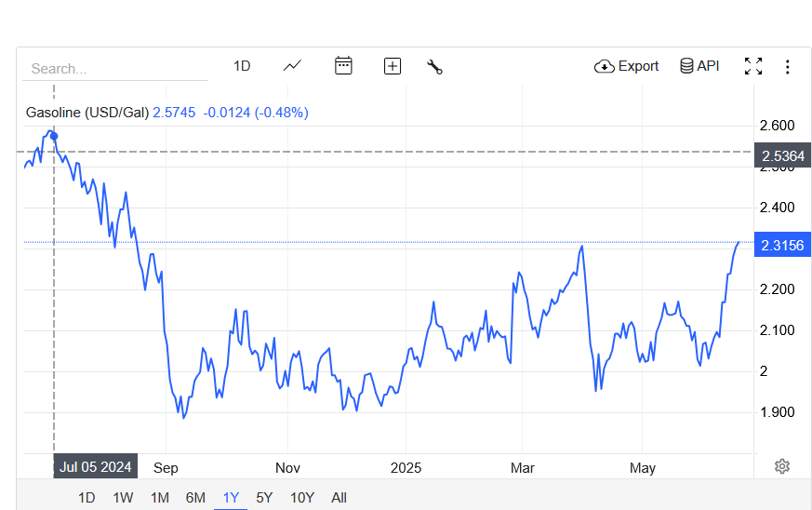Click the chart Search input field
Screen dimensions: 812x510
(x=115, y=69)
